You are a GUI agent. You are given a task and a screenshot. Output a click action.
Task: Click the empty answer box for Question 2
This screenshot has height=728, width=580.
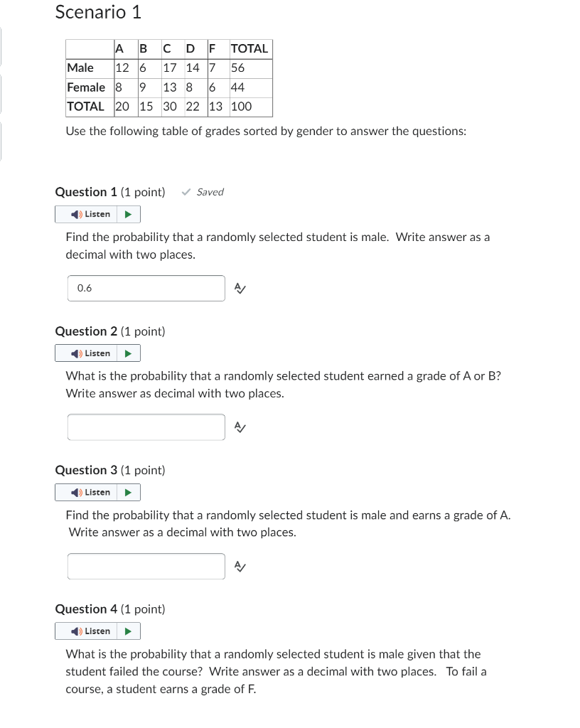coord(146,427)
